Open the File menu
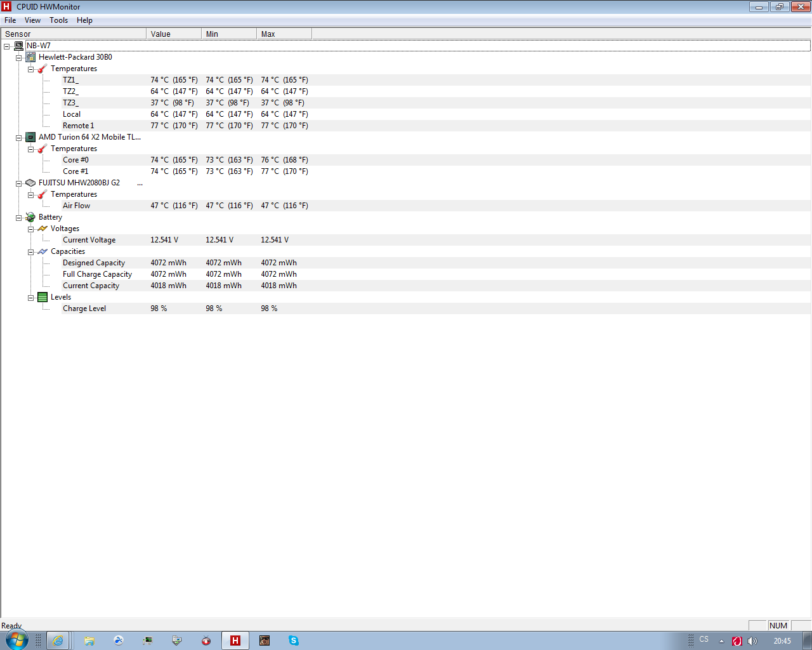This screenshot has width=812, height=650. pos(10,20)
